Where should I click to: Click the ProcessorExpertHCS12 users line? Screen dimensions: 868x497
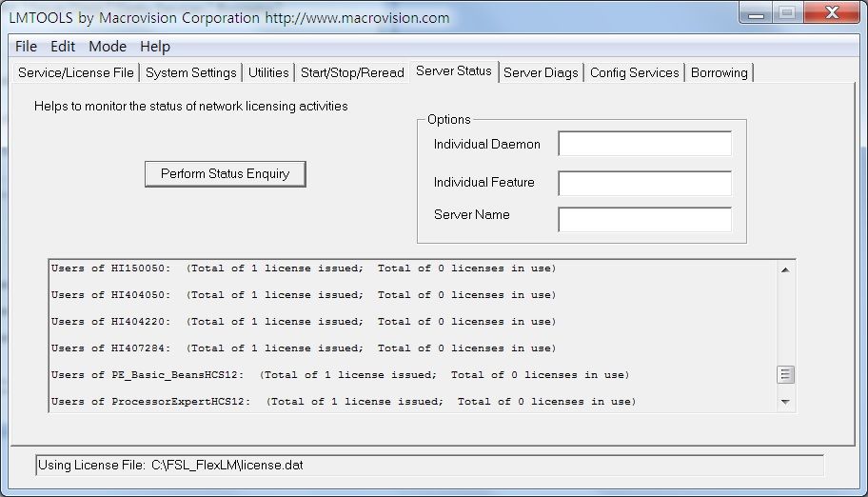[344, 402]
